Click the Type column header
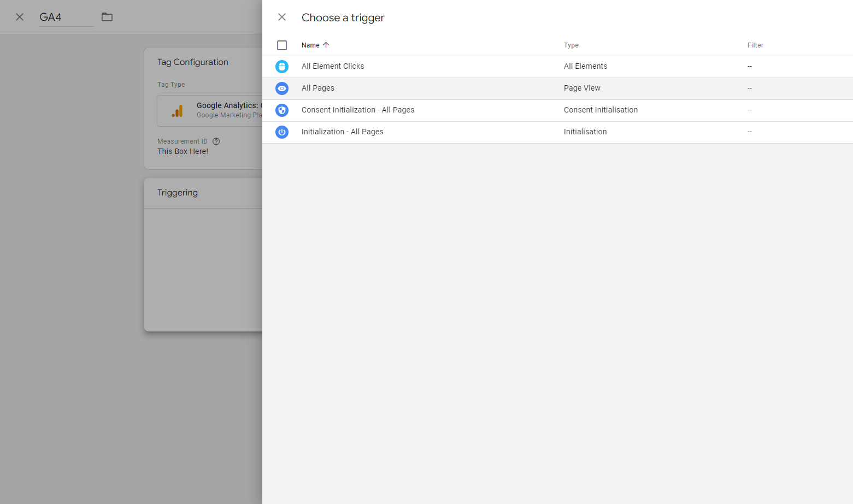 pyautogui.click(x=571, y=45)
